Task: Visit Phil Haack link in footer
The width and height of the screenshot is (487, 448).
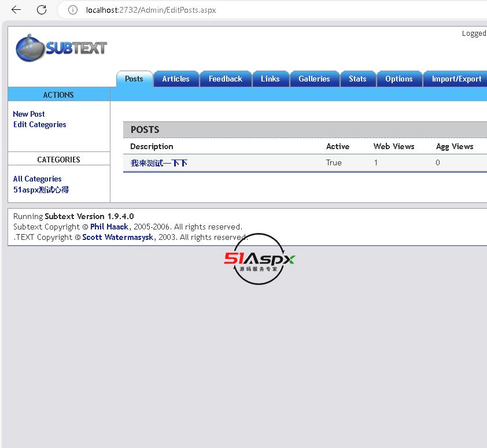Action: (109, 227)
